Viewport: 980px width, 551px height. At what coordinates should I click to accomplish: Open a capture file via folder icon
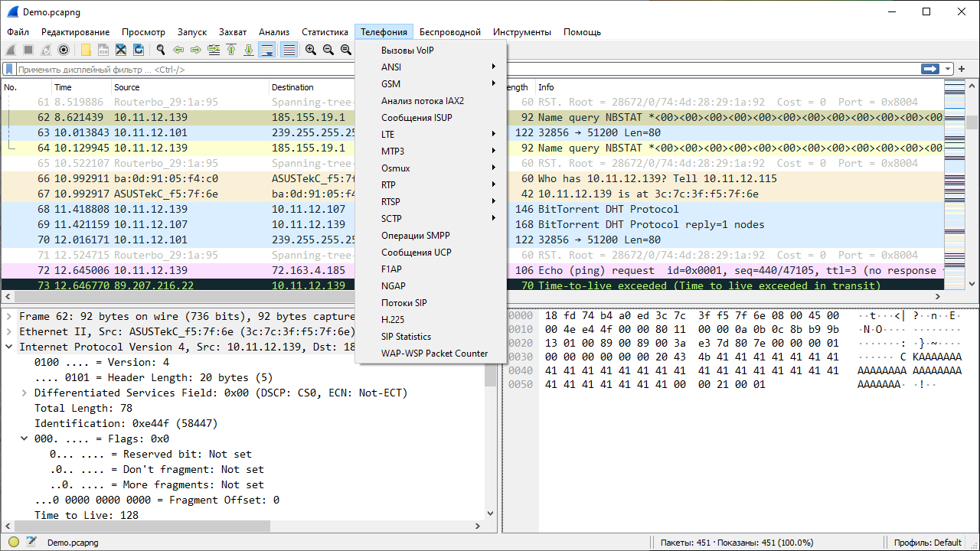[86, 50]
